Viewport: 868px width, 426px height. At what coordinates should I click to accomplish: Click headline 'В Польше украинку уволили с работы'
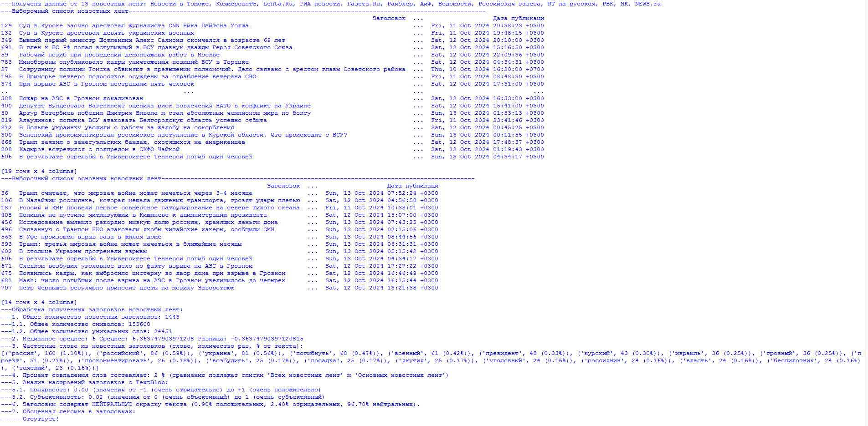[126, 127]
